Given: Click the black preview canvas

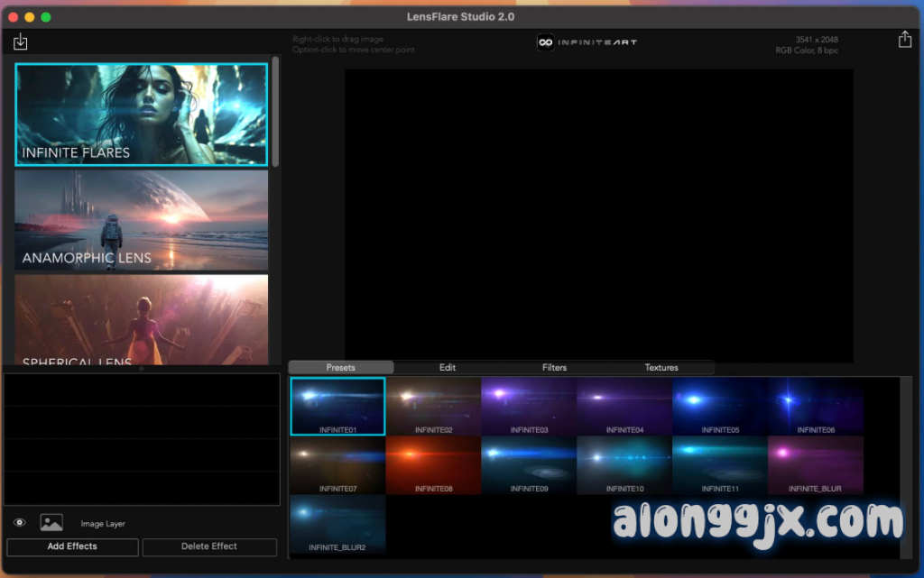Looking at the screenshot, I should coord(598,215).
